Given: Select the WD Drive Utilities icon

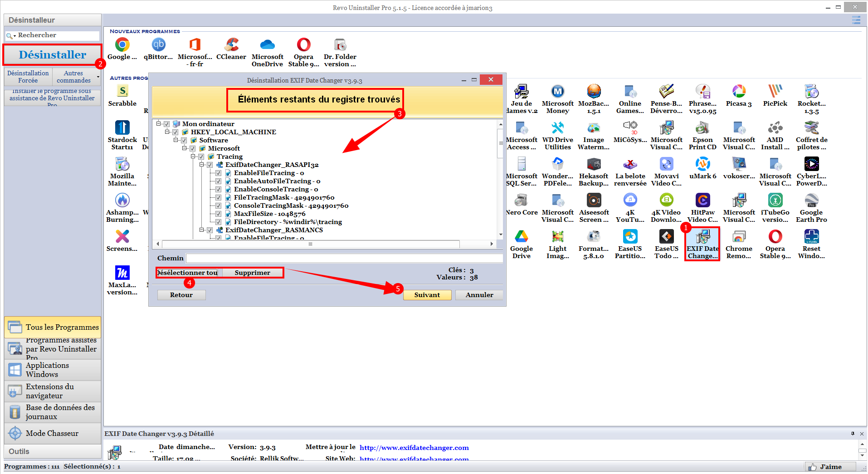Looking at the screenshot, I should (558, 127).
